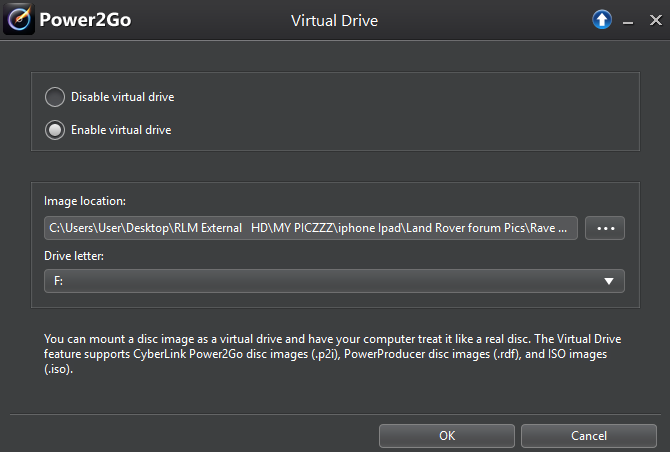
Task: Minimize the Virtual Drive window
Action: tap(628, 21)
